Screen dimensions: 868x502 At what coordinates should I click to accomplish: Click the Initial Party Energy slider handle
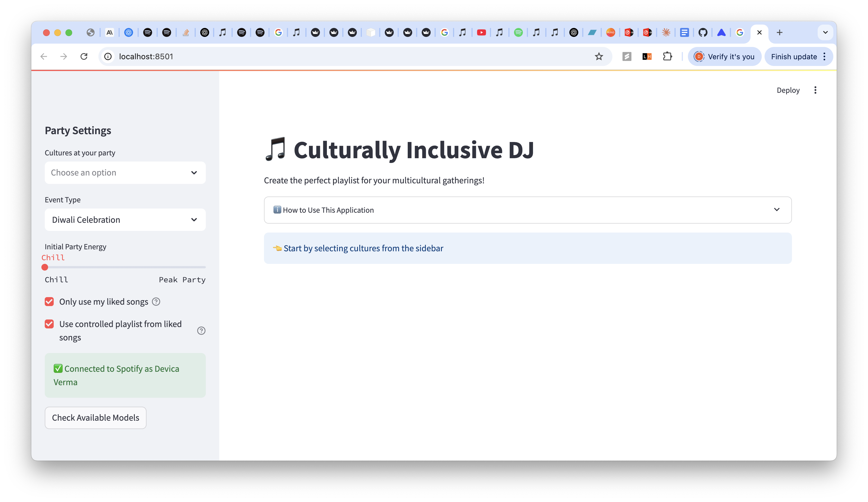[45, 267]
